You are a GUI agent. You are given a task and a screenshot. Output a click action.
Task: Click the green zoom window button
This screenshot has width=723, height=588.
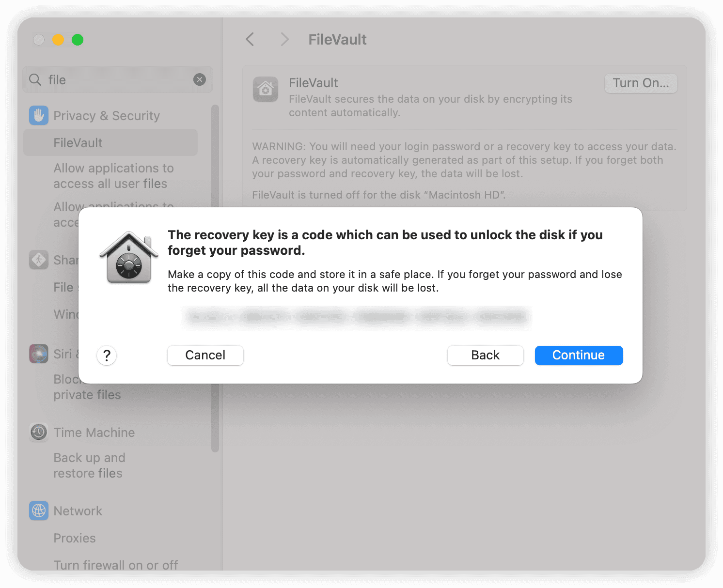(x=78, y=40)
